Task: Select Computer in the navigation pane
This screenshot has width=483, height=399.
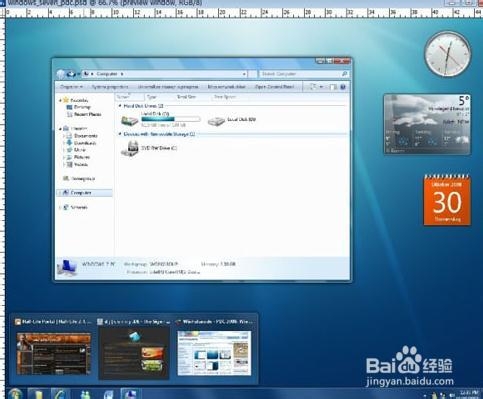Action: 85,193
